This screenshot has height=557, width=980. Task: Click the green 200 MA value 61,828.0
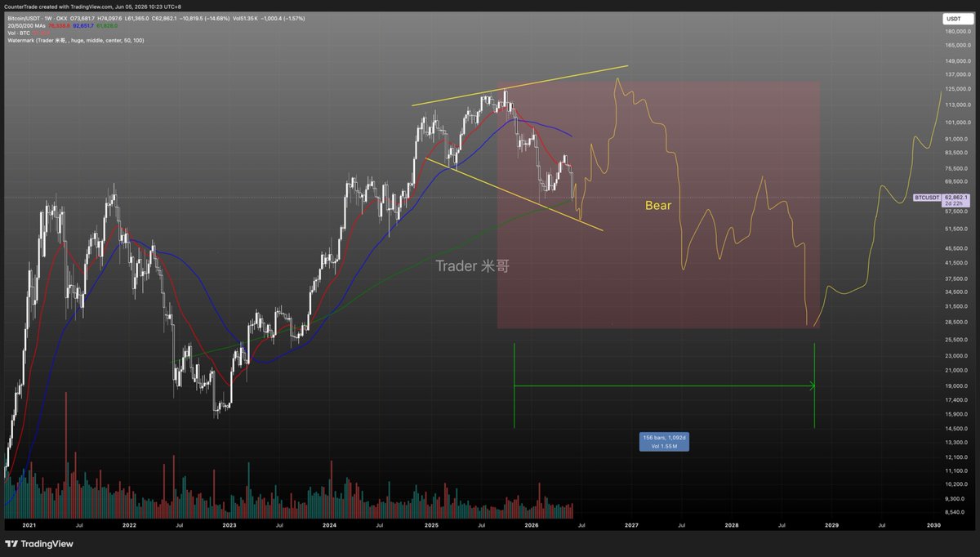tap(107, 25)
